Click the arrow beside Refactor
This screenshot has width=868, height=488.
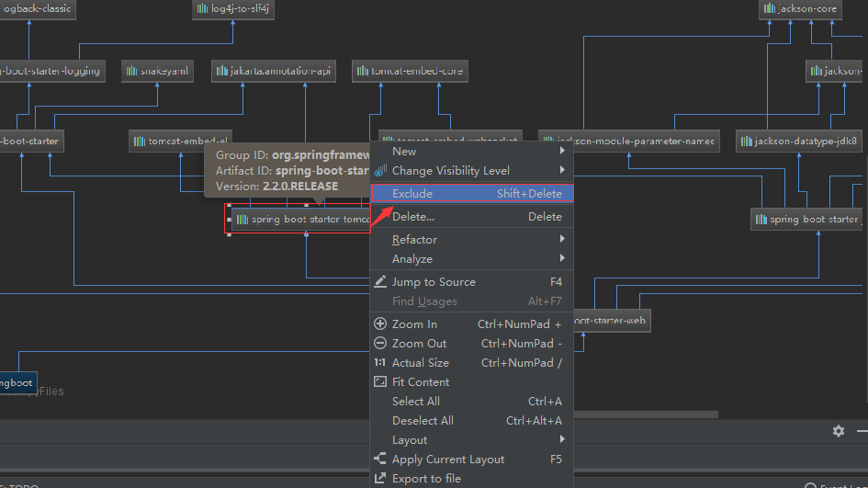pos(562,239)
